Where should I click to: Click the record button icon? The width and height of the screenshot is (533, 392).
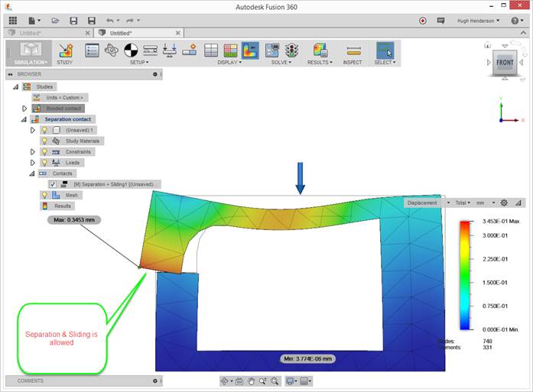pyautogui.click(x=423, y=21)
